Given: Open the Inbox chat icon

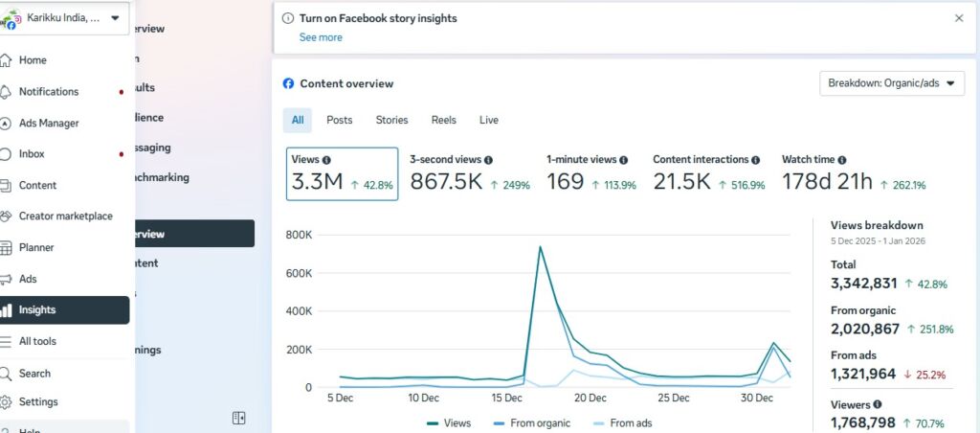Looking at the screenshot, I should pos(7,154).
